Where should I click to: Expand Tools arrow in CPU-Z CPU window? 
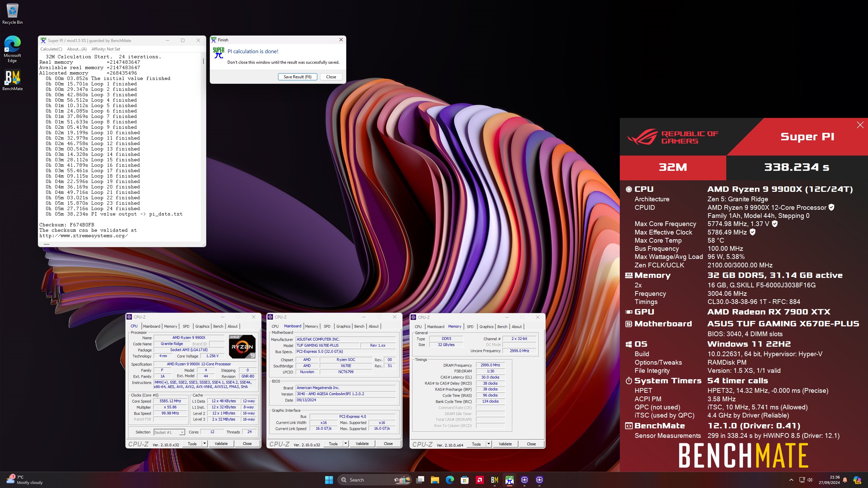[204, 444]
